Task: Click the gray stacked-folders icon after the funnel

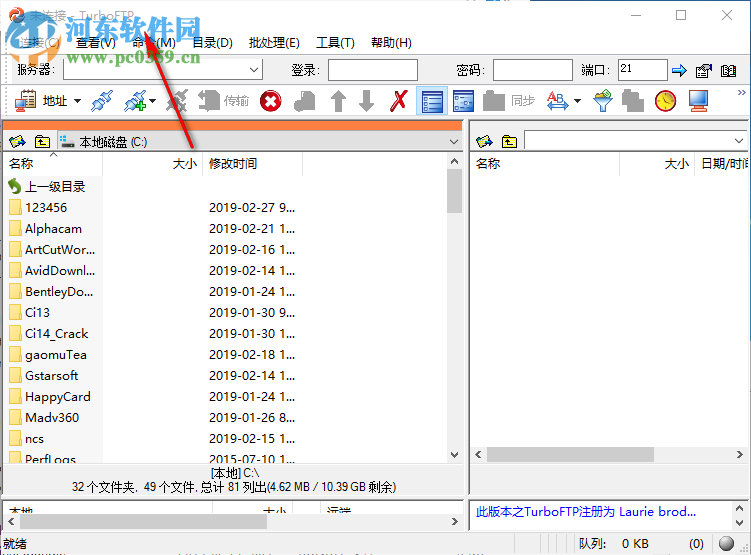Action: click(x=633, y=101)
